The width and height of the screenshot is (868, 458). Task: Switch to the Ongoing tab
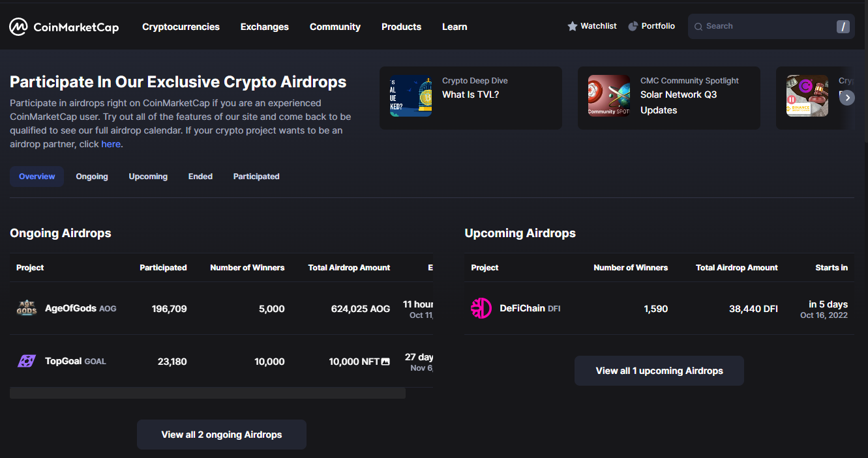click(92, 177)
